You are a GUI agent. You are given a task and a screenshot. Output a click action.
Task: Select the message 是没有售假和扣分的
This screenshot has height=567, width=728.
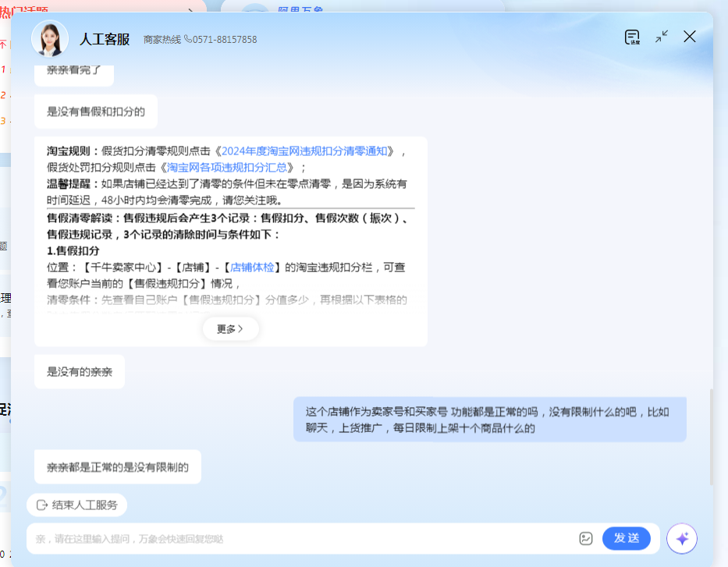[x=96, y=112]
